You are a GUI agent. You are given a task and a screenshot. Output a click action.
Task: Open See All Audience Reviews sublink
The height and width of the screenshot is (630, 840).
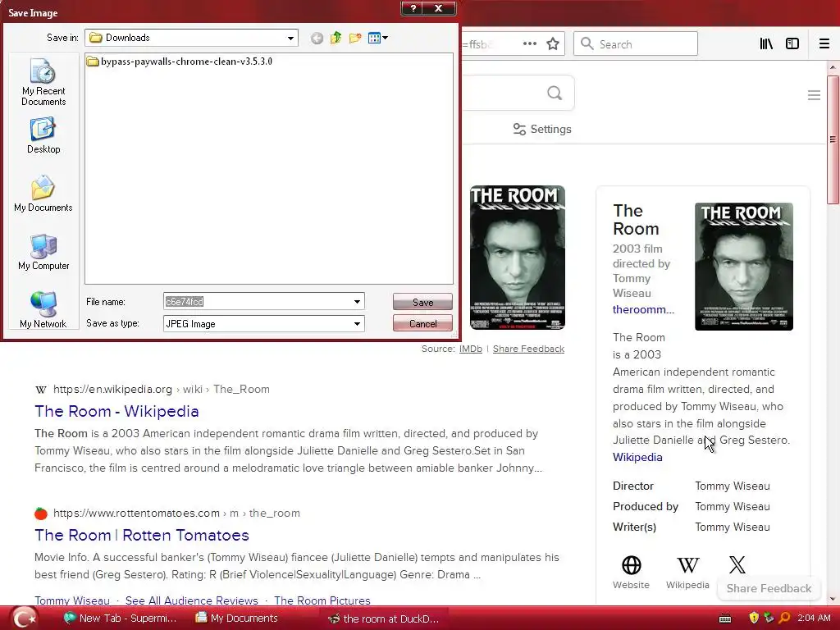192,600
